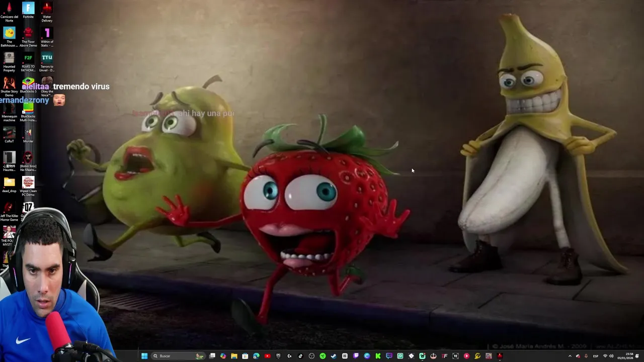
Task: Open the microphone tray indicator
Action: click(586, 356)
